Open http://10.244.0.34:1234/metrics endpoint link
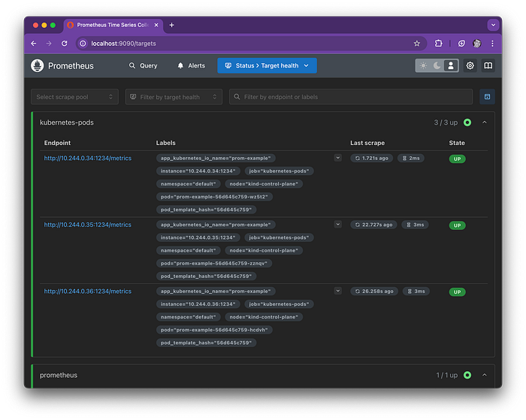The image size is (526, 420). pos(88,159)
